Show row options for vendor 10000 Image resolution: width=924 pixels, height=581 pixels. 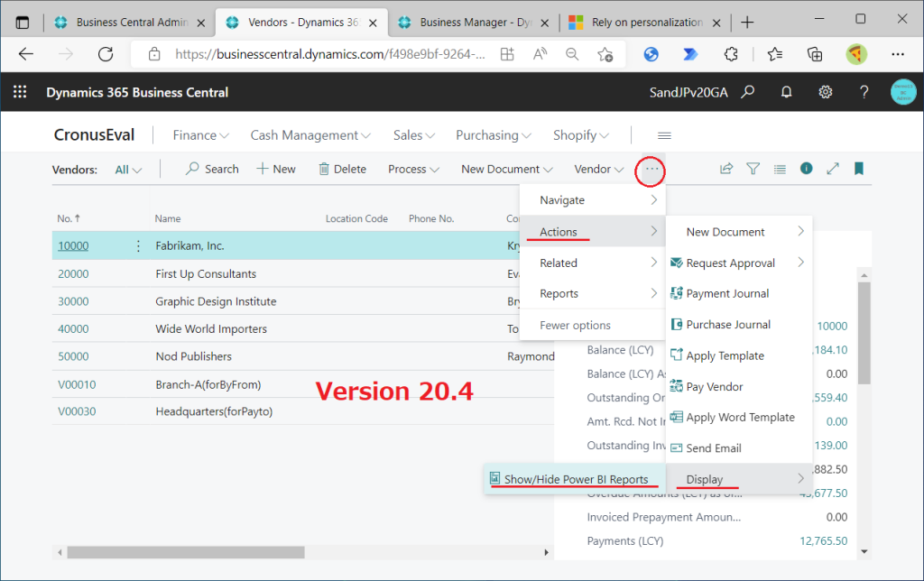(x=138, y=245)
